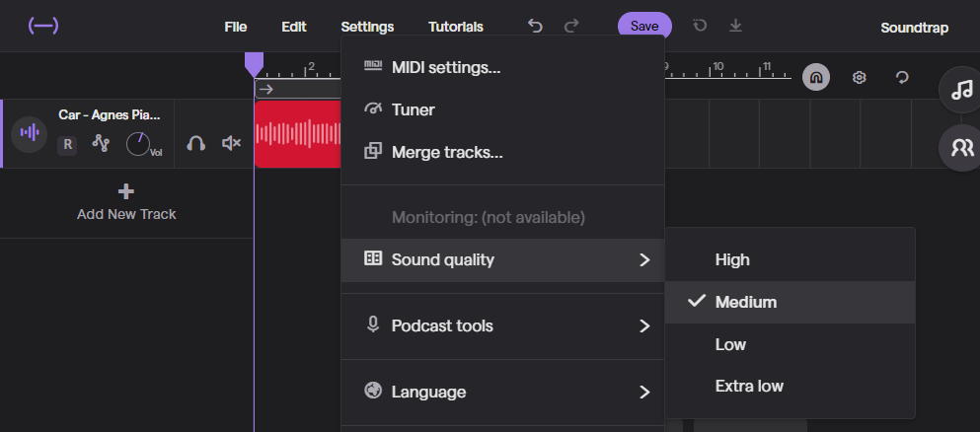Open MIDI settings

[x=502, y=67]
